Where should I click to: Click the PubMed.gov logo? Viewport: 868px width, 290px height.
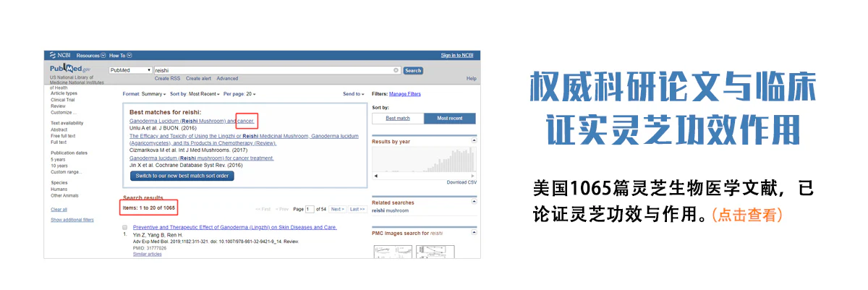click(65, 69)
